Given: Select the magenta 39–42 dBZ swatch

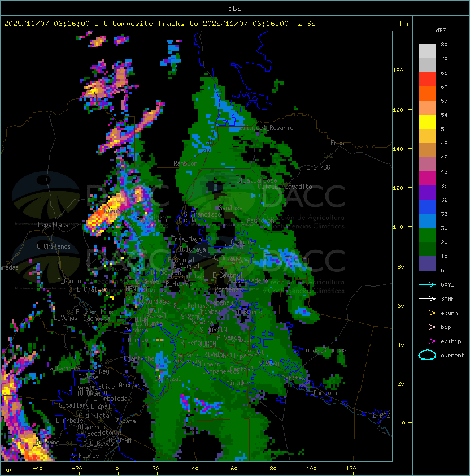Looking at the screenshot, I should point(427,178).
